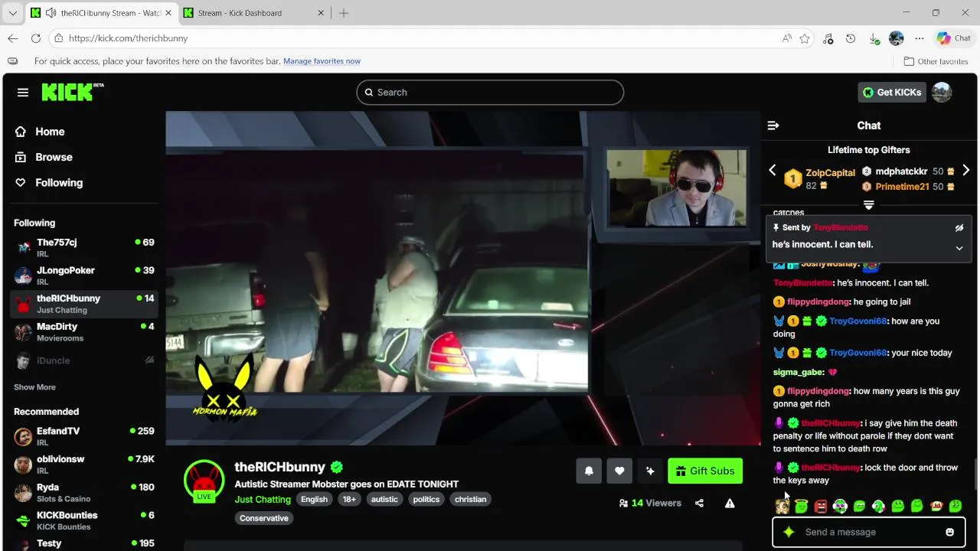Open KICKBounties recommended channel
This screenshot has height=551, width=980.
(84, 521)
